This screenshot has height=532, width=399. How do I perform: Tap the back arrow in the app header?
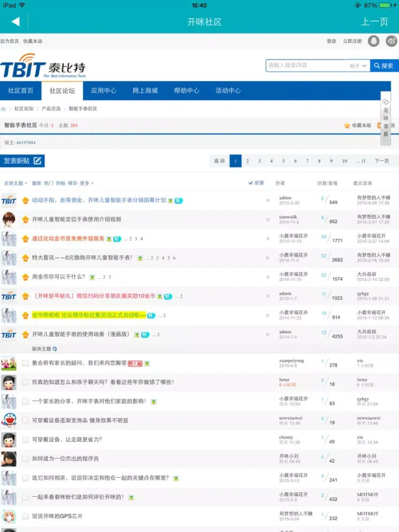pos(15,22)
